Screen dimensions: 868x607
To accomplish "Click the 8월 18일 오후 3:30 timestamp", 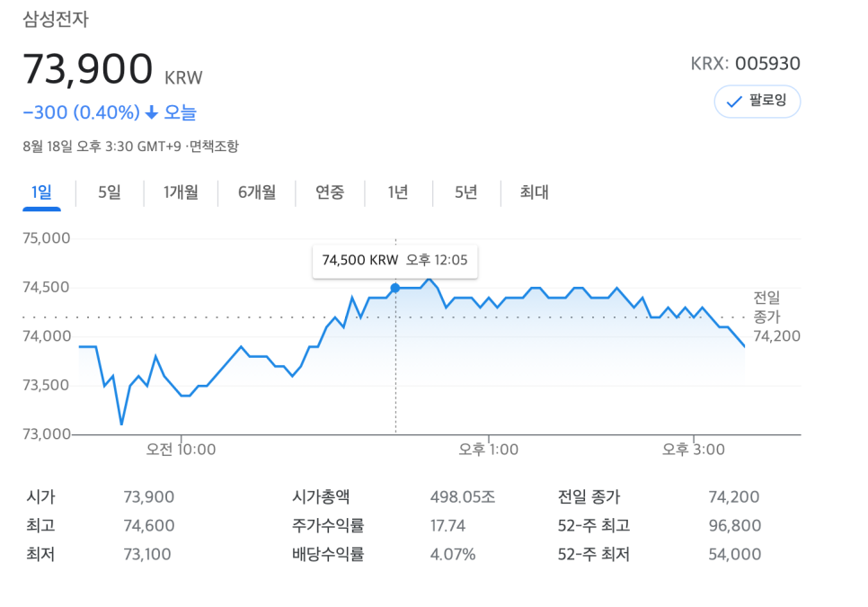I will tap(102, 147).
